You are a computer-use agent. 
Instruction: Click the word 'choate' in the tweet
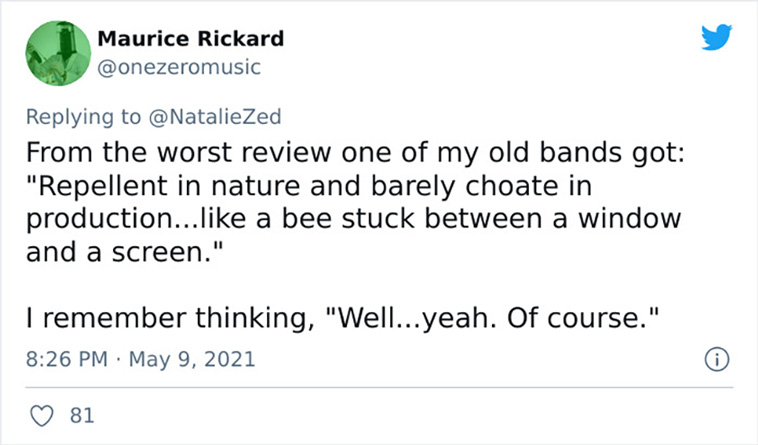(x=512, y=186)
